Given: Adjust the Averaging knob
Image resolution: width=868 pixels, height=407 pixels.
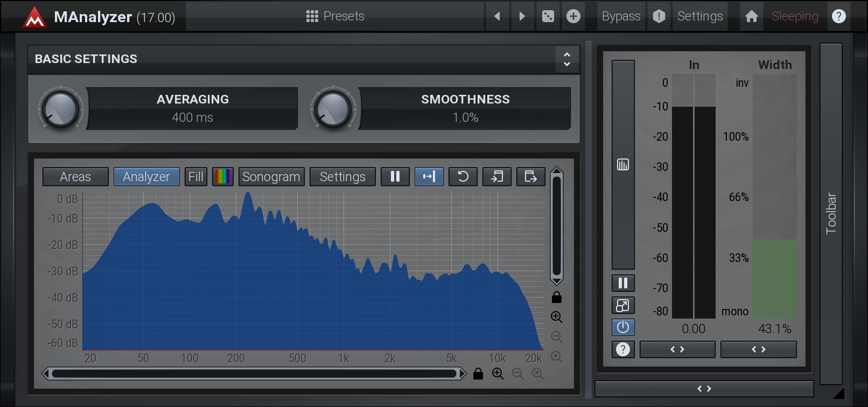Looking at the screenshot, I should tap(61, 109).
